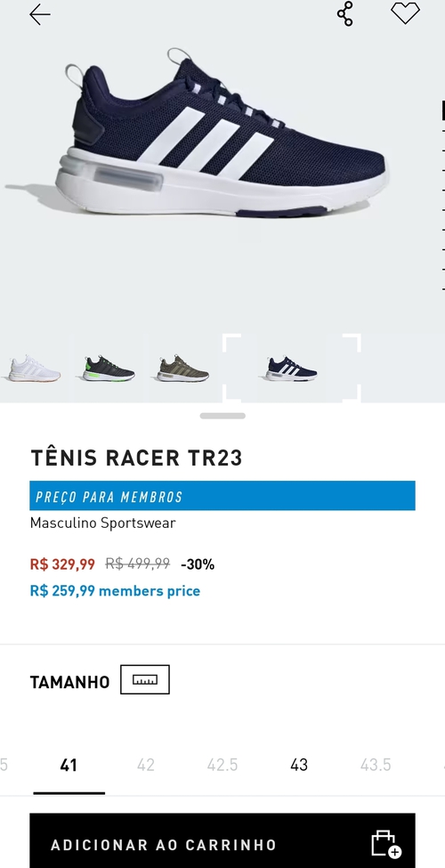
Task: Choose size 42
Action: (146, 765)
